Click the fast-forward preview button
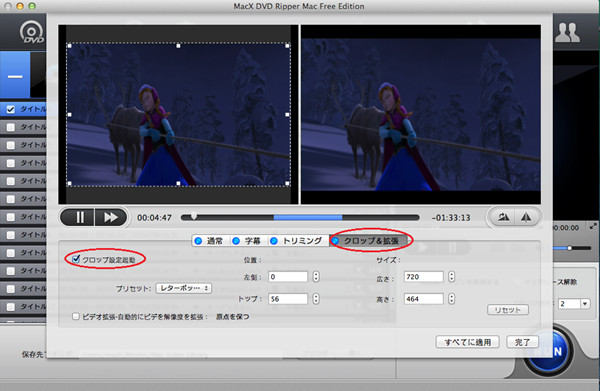Image resolution: width=600 pixels, height=391 pixels. point(111,217)
